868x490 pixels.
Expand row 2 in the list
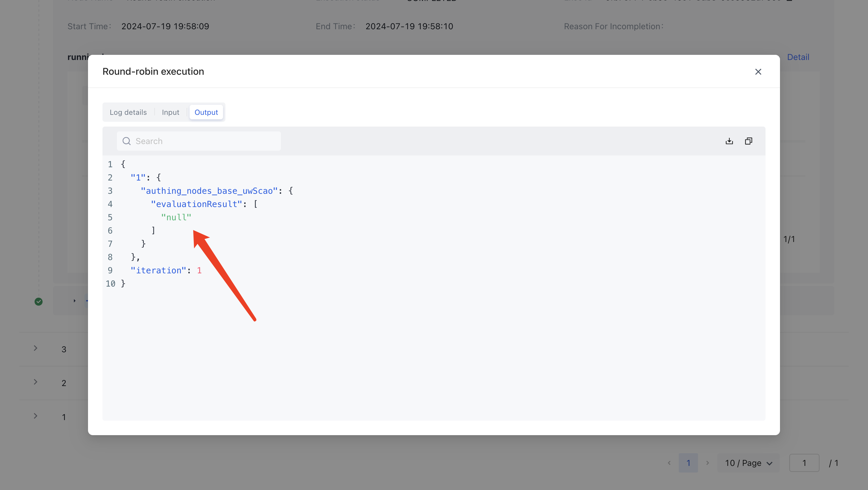click(x=35, y=382)
